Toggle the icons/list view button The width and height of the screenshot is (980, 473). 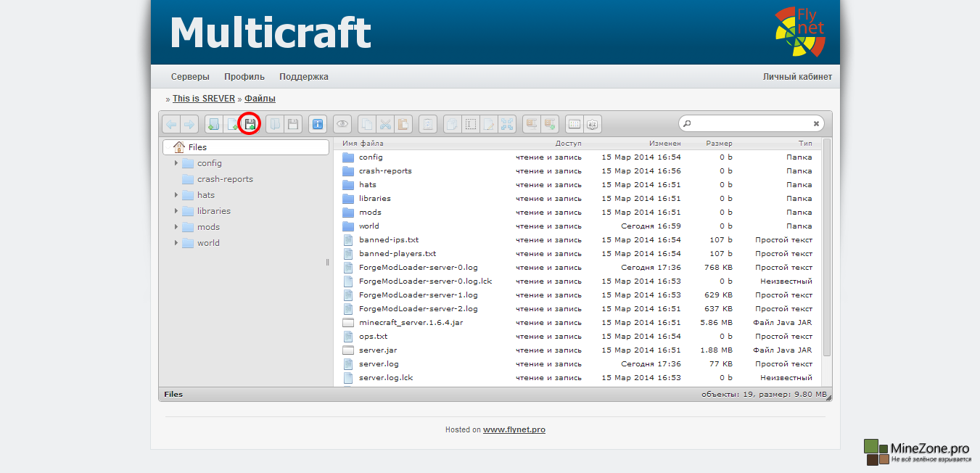point(575,124)
